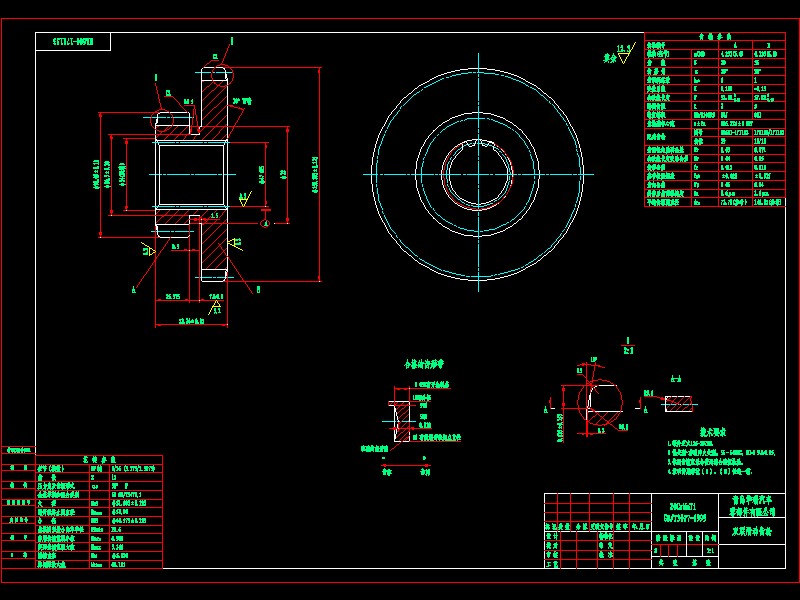Click the hatched A-A section rectangle
Image resolution: width=800 pixels, height=600 pixels.
pyautogui.click(x=679, y=404)
